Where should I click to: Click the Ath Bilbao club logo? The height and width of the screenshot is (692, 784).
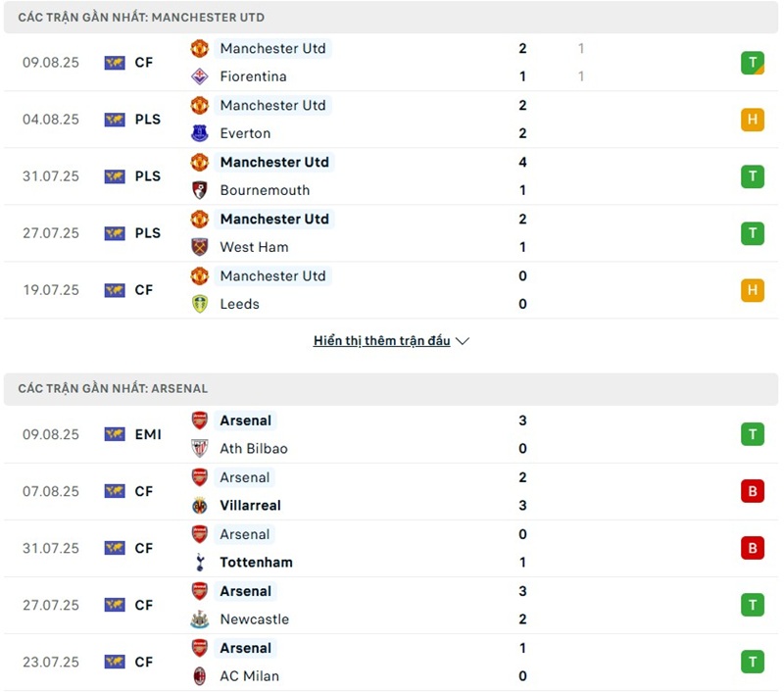pos(200,449)
